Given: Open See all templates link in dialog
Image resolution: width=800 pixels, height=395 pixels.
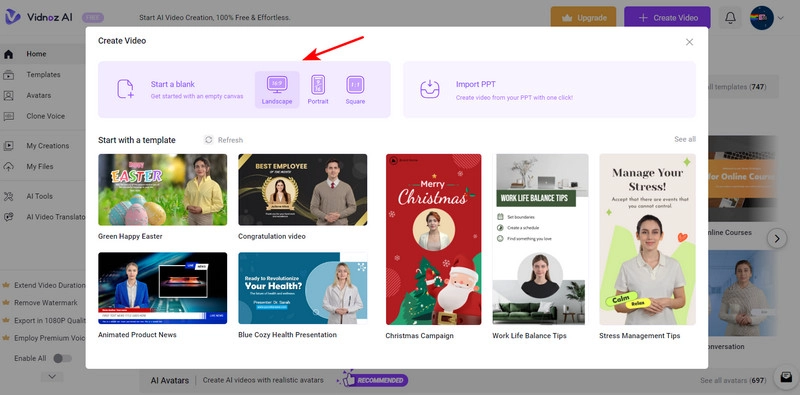Looking at the screenshot, I should (685, 139).
